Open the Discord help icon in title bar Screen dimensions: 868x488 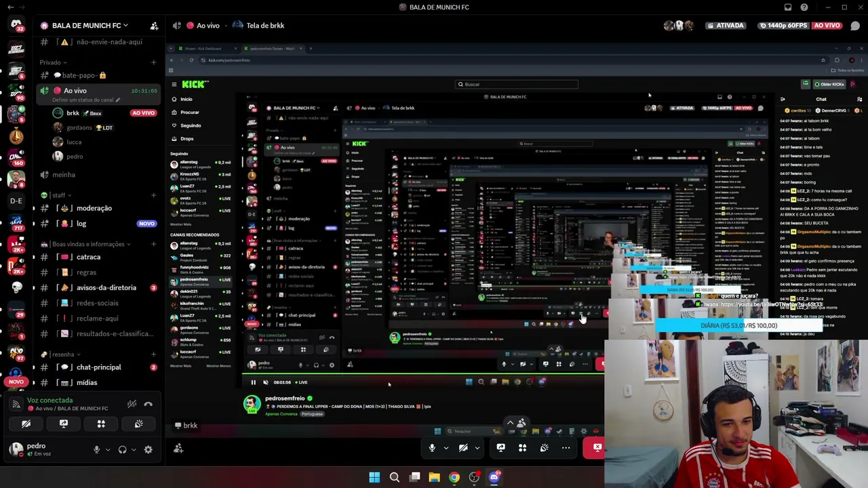click(804, 7)
